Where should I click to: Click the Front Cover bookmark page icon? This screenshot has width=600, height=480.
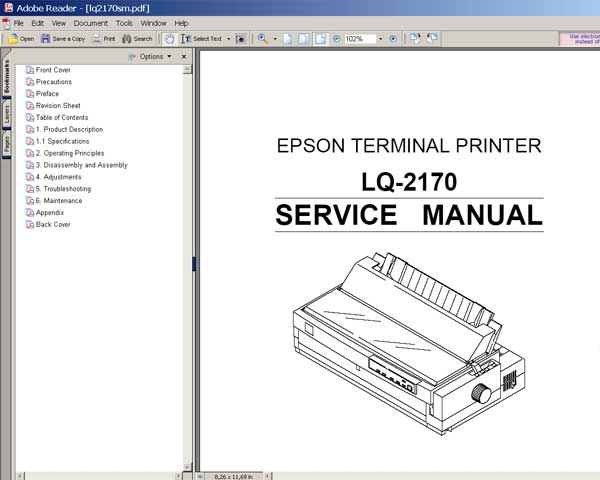point(29,70)
